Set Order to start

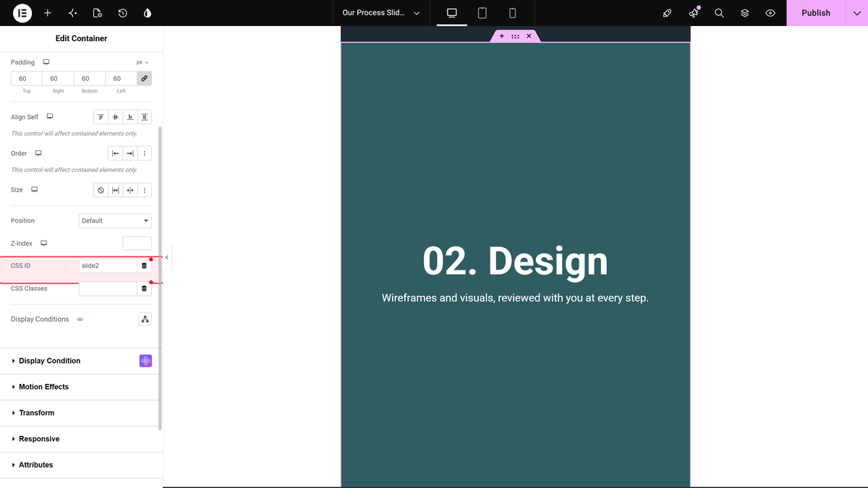tap(115, 153)
